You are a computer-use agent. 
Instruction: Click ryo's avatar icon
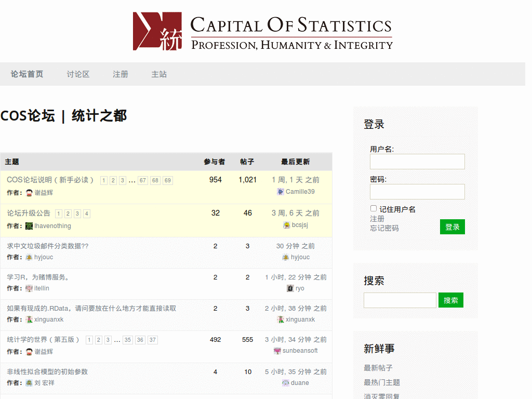290,288
